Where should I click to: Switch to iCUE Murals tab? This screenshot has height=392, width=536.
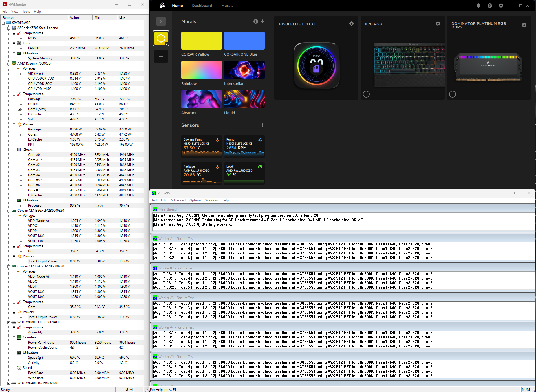click(x=227, y=6)
